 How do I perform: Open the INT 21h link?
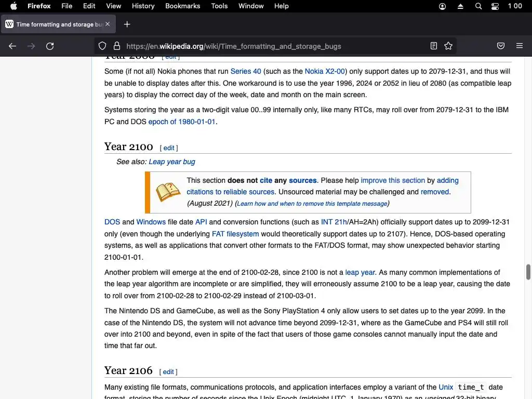click(x=334, y=222)
